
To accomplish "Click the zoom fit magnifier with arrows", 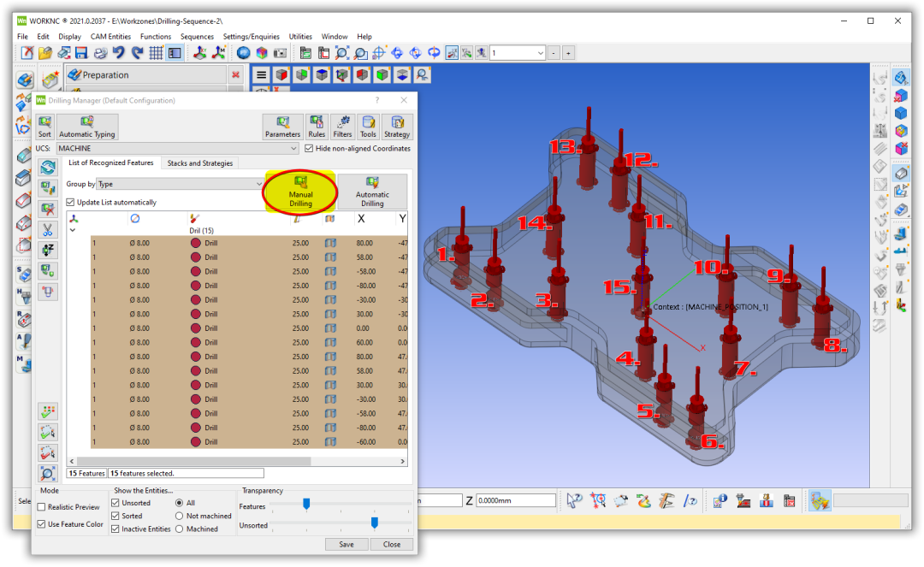I will 341,53.
